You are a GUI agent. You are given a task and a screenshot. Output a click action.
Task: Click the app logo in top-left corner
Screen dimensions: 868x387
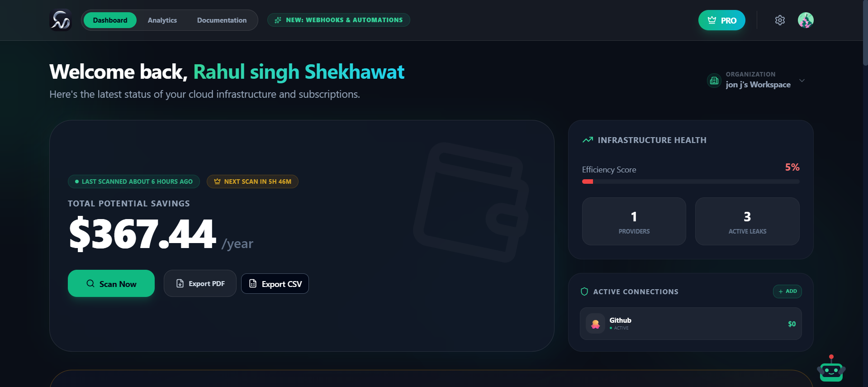click(x=61, y=20)
